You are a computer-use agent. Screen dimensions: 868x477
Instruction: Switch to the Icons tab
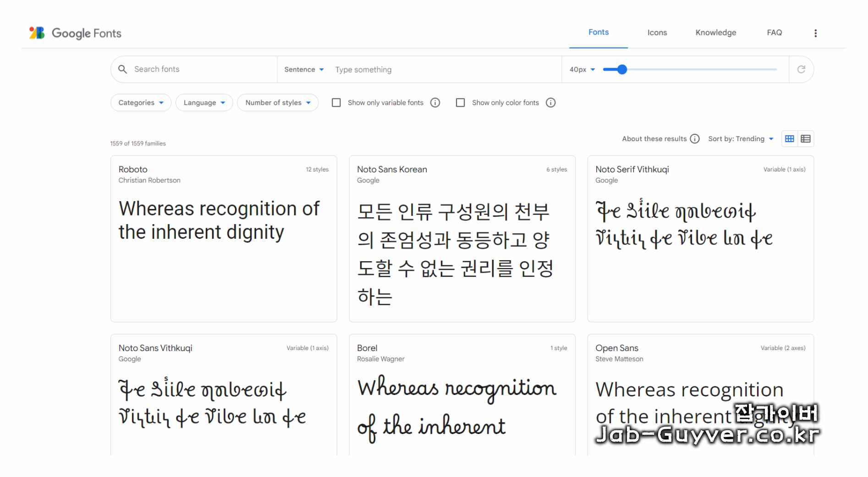coord(657,33)
